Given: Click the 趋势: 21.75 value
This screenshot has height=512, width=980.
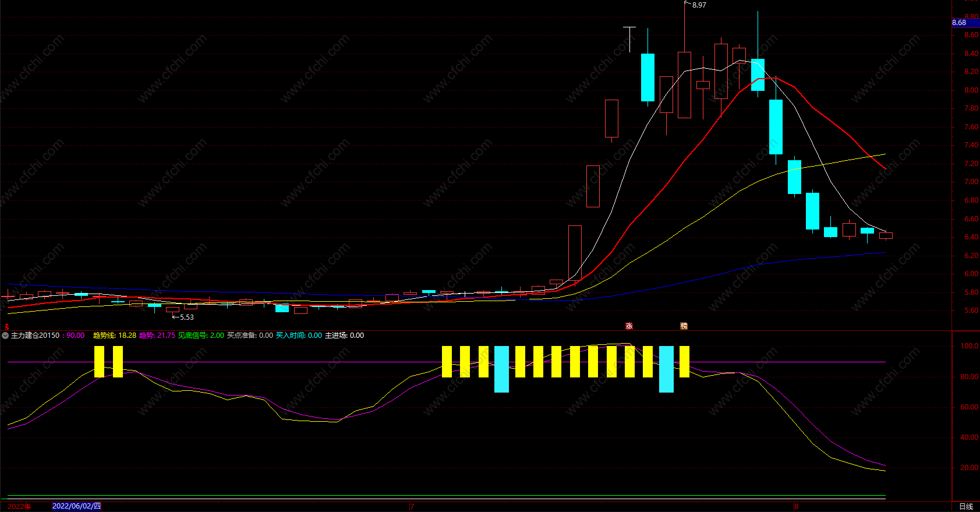Looking at the screenshot, I should click(x=157, y=336).
